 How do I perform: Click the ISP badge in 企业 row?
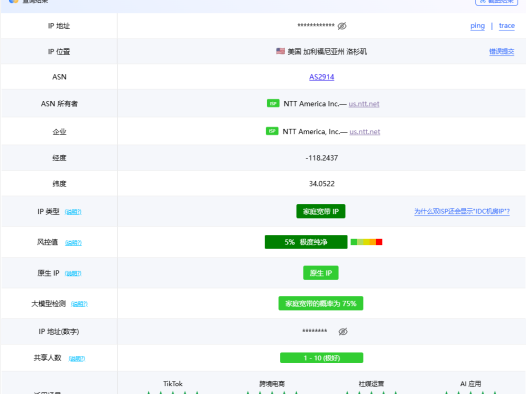coord(272,131)
